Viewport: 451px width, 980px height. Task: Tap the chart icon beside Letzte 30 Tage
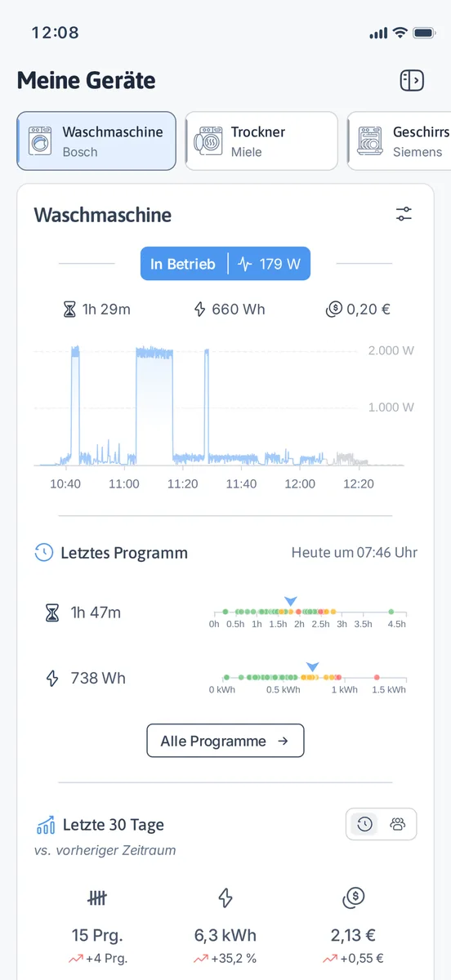[x=45, y=825]
